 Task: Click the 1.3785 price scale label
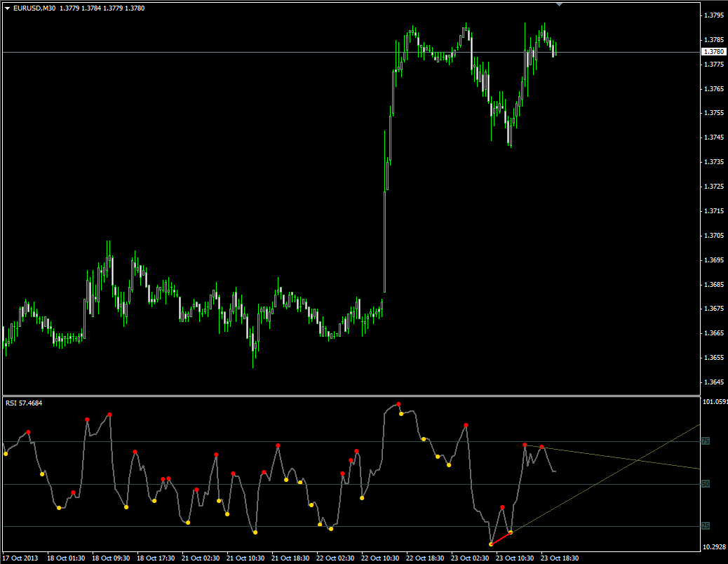(713, 39)
